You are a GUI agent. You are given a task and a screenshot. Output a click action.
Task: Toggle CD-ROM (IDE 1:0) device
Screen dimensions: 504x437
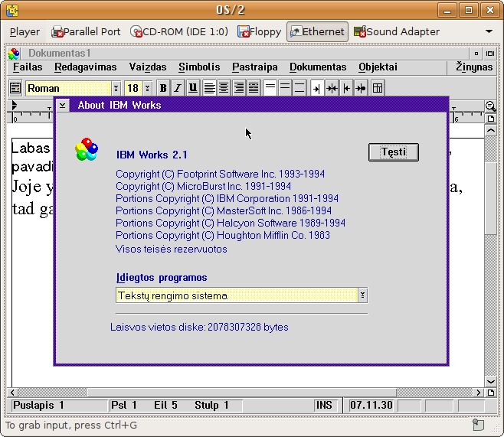tap(178, 32)
